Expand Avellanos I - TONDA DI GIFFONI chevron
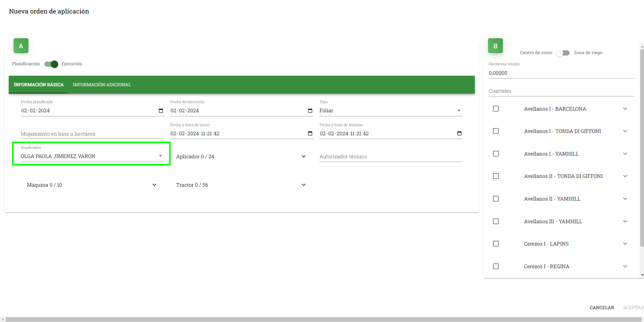644x322 pixels. tap(625, 131)
